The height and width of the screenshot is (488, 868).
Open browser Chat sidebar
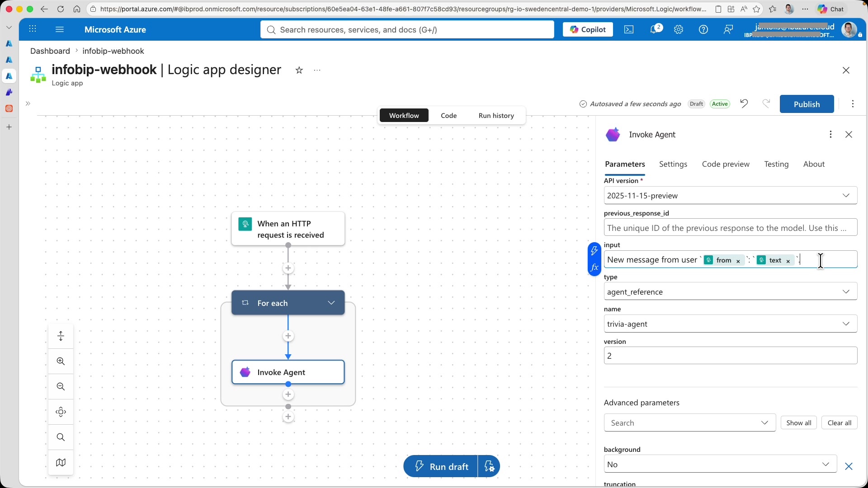click(831, 9)
